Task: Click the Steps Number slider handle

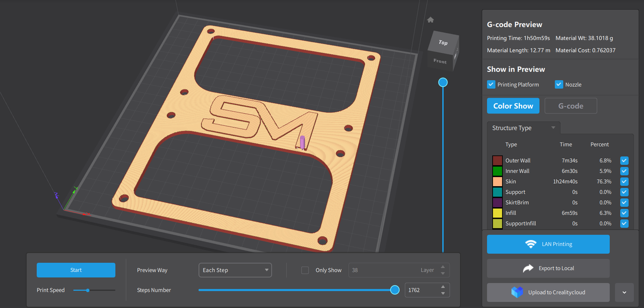Action: [x=395, y=290]
